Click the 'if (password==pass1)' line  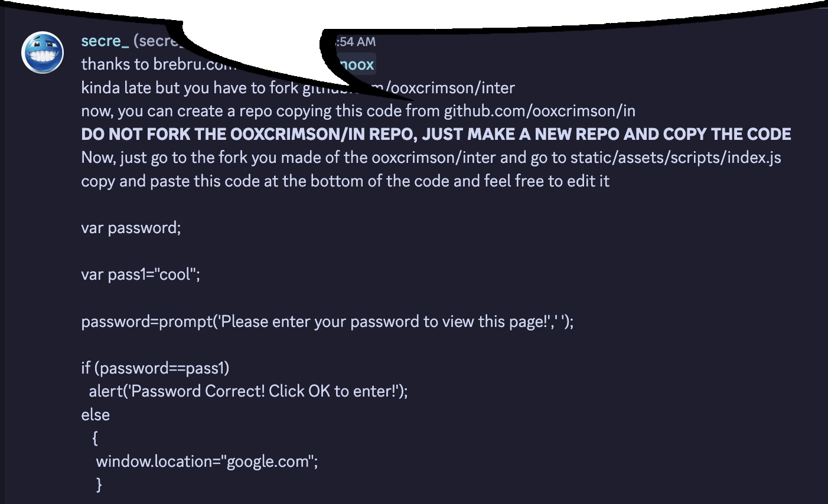click(x=155, y=368)
